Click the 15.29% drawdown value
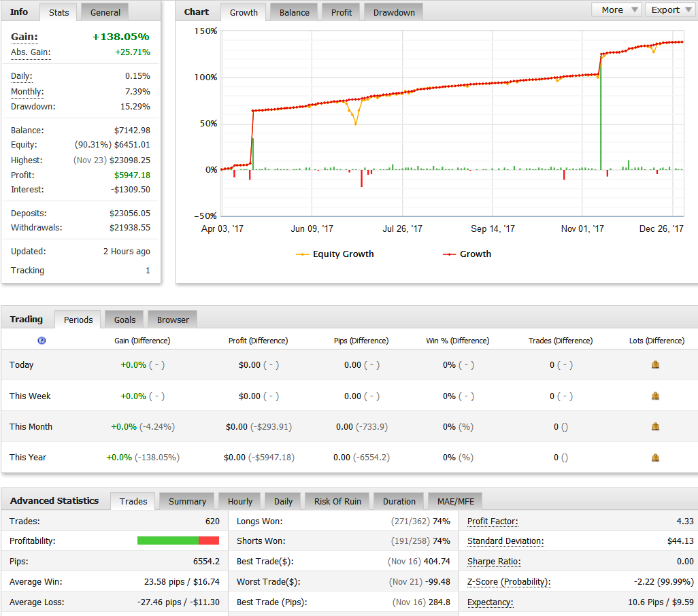This screenshot has width=698, height=616. click(x=135, y=107)
